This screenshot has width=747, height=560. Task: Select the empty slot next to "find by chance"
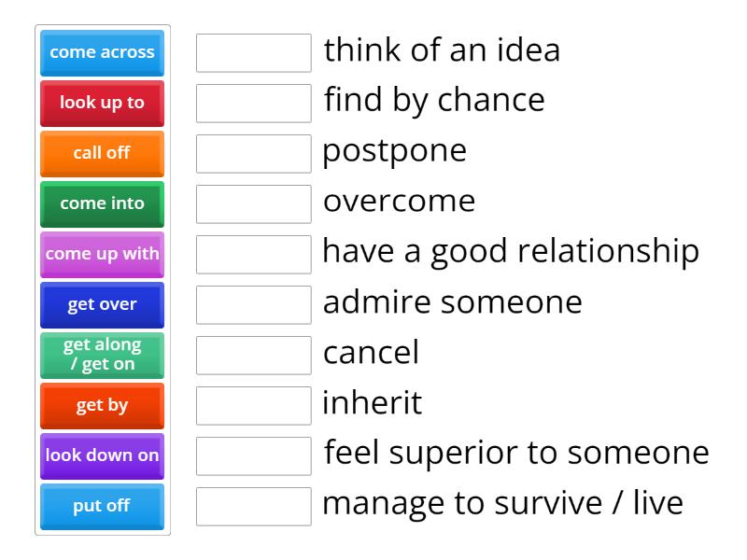coord(253,104)
